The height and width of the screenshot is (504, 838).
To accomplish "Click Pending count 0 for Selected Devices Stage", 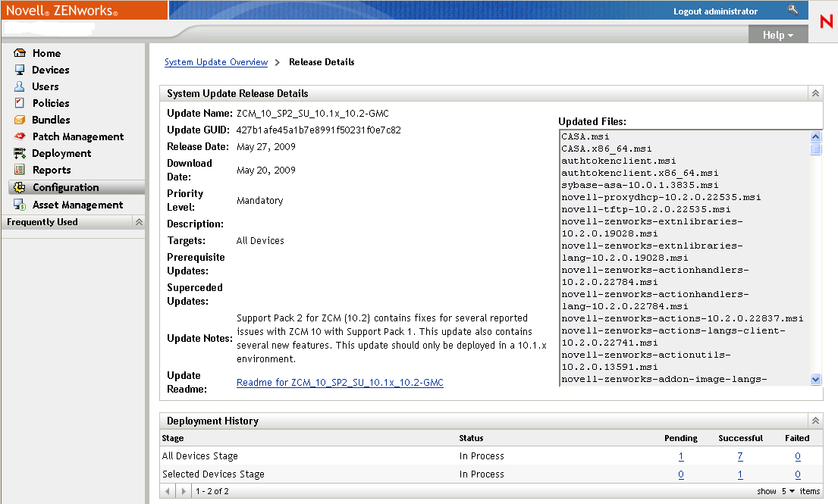I will 681,474.
